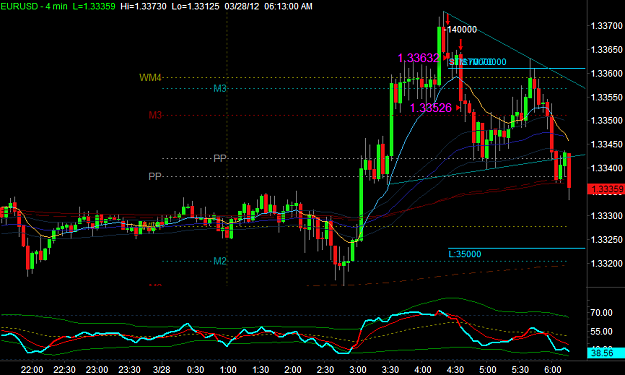Click the magenta 1.33632 price marker
The width and height of the screenshot is (625, 375).
click(418, 58)
